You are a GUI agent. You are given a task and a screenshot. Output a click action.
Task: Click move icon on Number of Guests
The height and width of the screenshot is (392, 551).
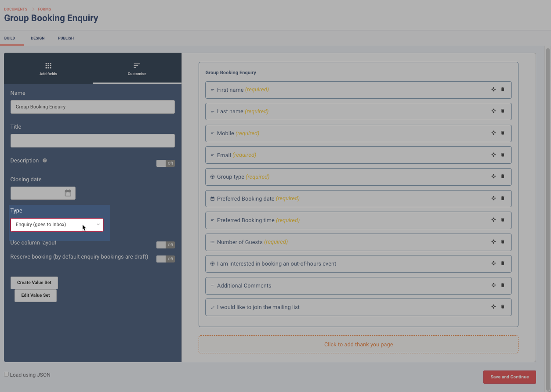tap(493, 242)
